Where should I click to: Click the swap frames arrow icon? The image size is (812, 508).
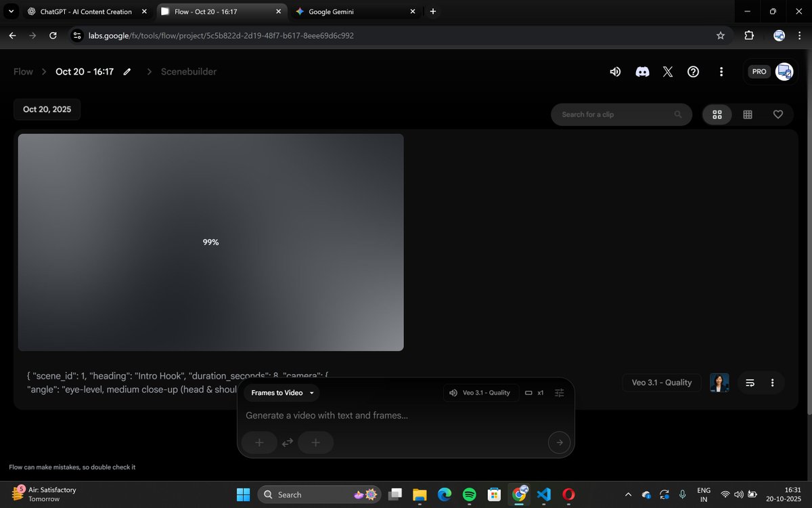287,442
